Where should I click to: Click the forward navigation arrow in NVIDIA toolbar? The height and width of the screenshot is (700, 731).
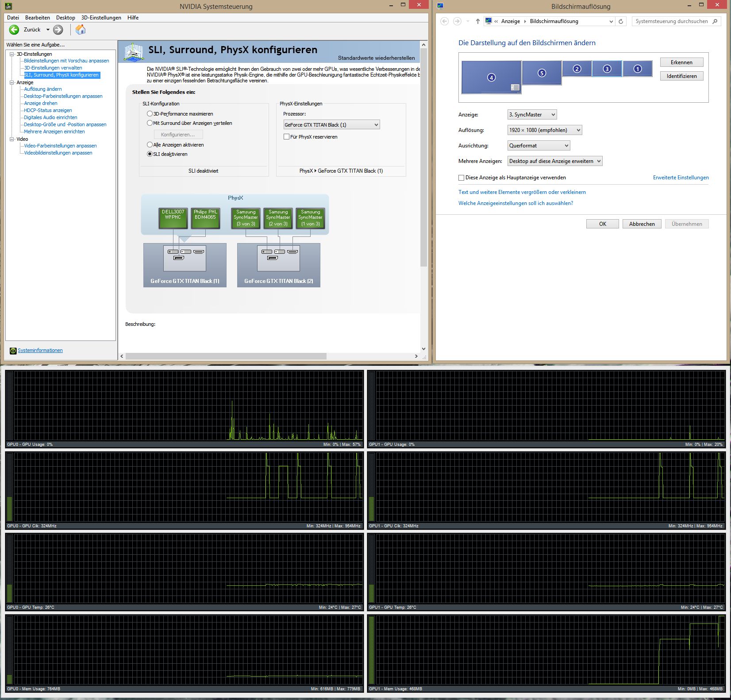[x=58, y=30]
